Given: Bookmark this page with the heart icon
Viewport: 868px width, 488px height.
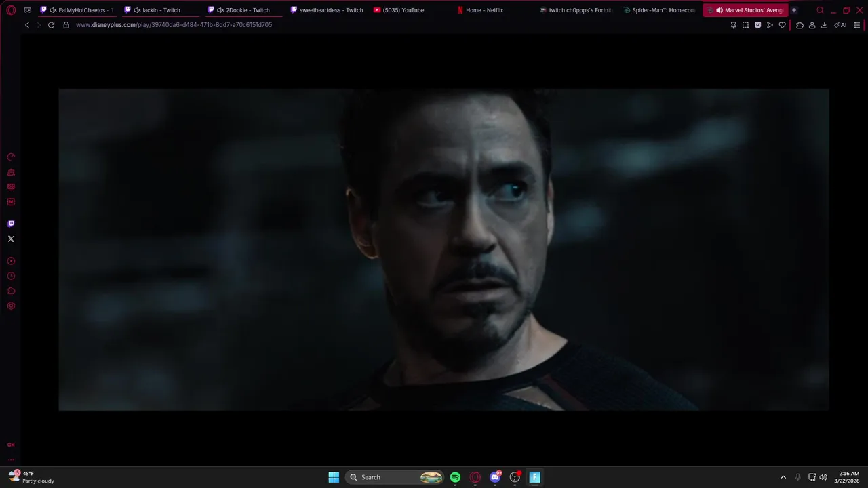Looking at the screenshot, I should (782, 25).
